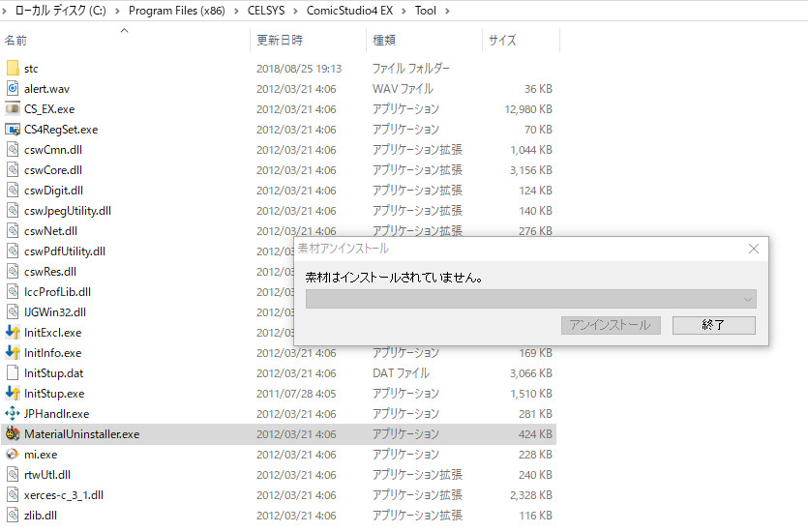Click the DAT ファイル type cell
The height and width of the screenshot is (532, 808).
(401, 372)
